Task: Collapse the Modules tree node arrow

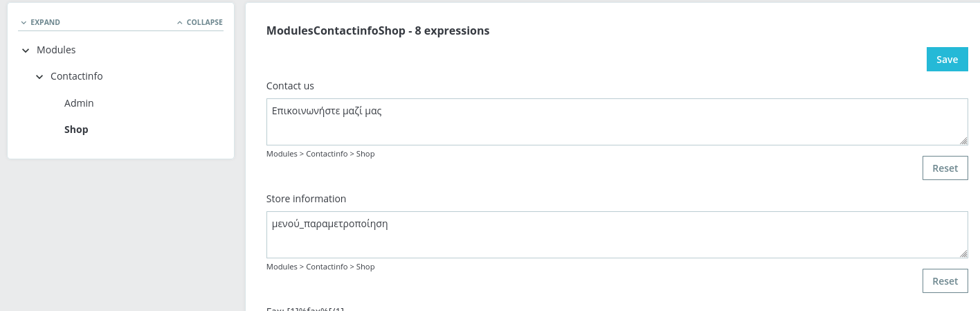Action: [x=26, y=51]
